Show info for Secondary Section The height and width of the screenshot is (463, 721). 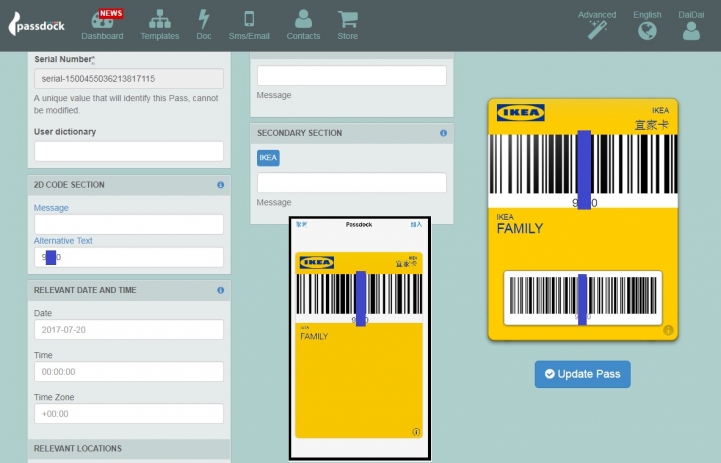click(x=443, y=133)
